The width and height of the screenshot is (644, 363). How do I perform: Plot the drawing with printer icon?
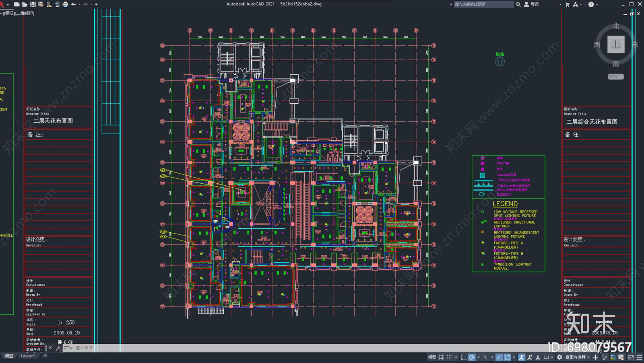[65, 4]
